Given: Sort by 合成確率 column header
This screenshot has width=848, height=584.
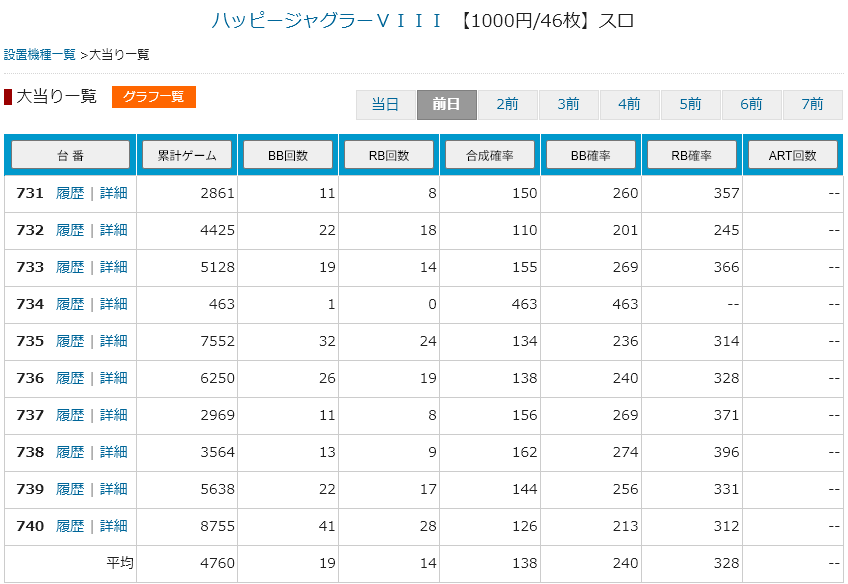Looking at the screenshot, I should coord(490,155).
